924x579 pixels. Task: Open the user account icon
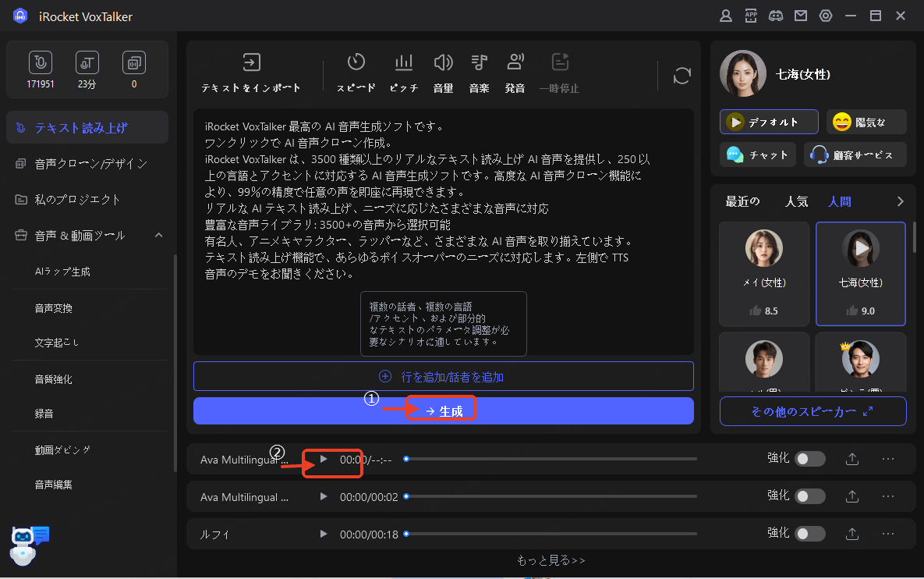pos(726,16)
